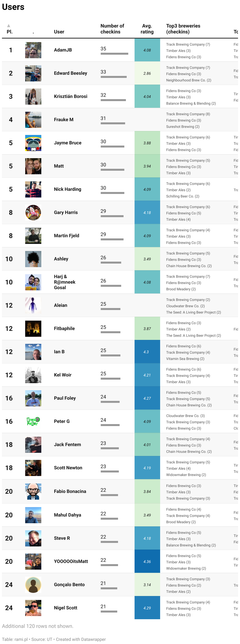Click Gonçalo Bento's default silhouette avatar
Image resolution: width=240 pixels, height=644 pixels.
coord(33,585)
